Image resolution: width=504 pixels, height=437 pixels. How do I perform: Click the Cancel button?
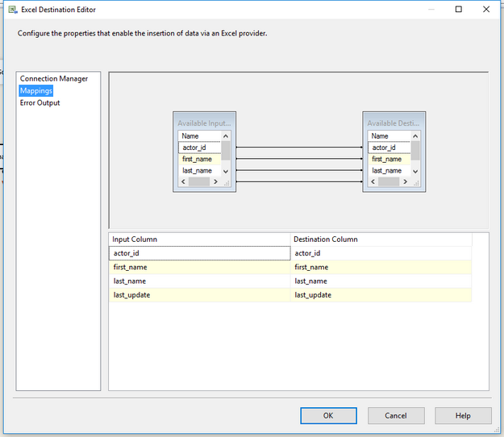tap(396, 416)
